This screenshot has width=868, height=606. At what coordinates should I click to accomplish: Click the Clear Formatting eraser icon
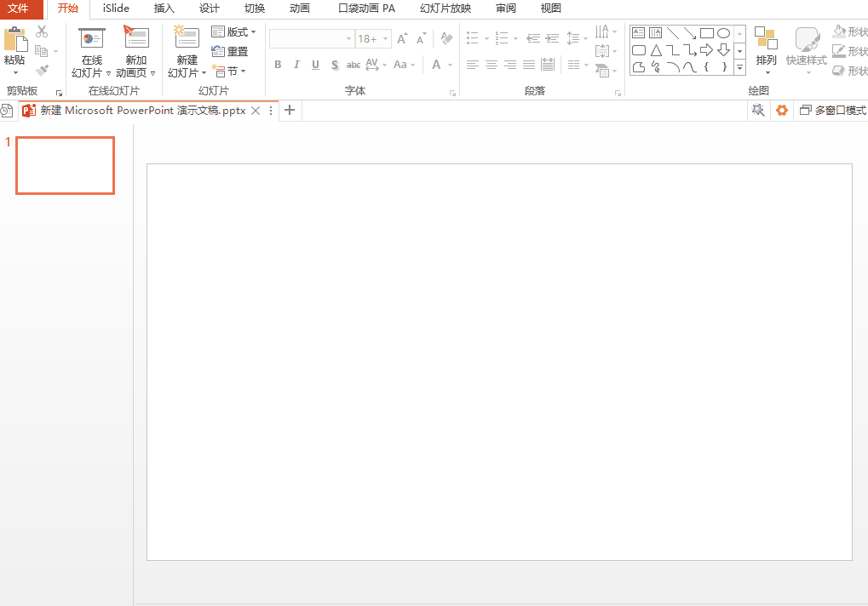(446, 38)
